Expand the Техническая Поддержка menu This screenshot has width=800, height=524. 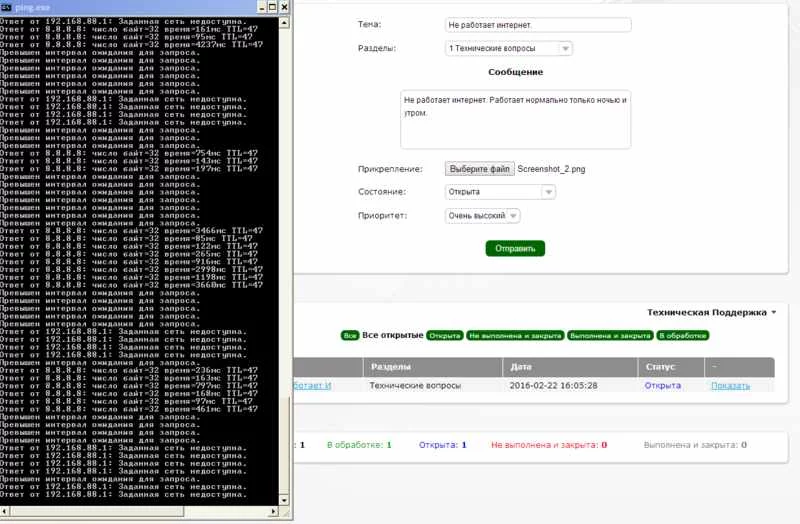[711, 312]
